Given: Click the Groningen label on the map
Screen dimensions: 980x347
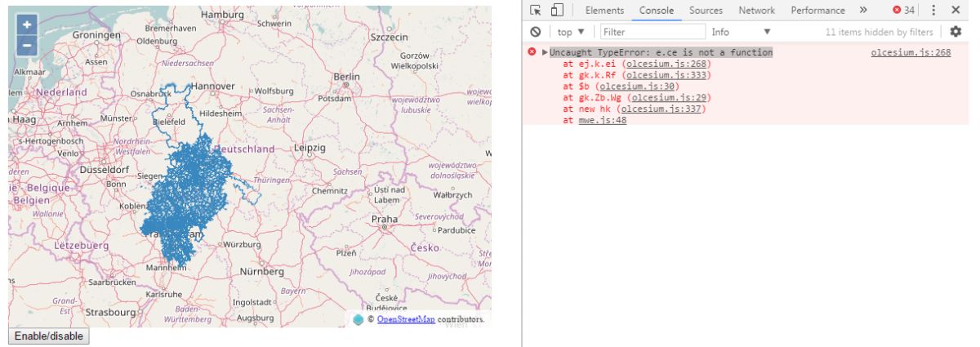Looking at the screenshot, I should (x=96, y=35).
